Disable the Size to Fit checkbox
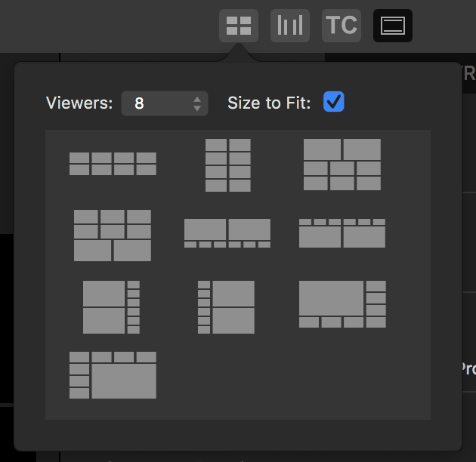This screenshot has height=462, width=476. (333, 102)
